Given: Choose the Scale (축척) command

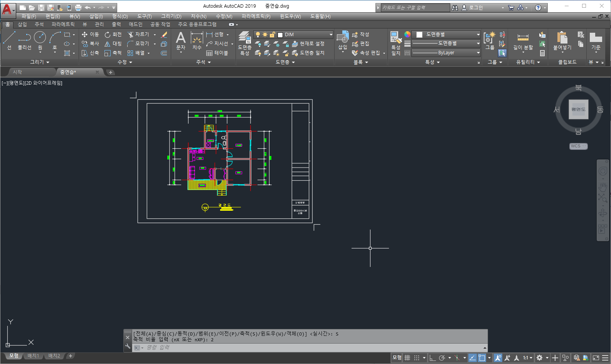Looking at the screenshot, I should tap(113, 53).
